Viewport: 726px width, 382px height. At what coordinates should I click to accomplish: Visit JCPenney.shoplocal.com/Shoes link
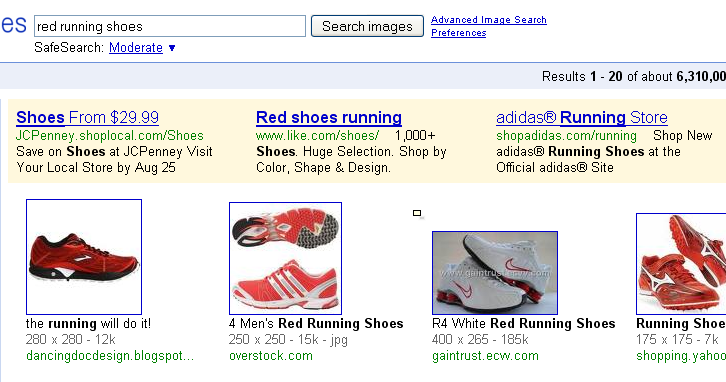[110, 136]
